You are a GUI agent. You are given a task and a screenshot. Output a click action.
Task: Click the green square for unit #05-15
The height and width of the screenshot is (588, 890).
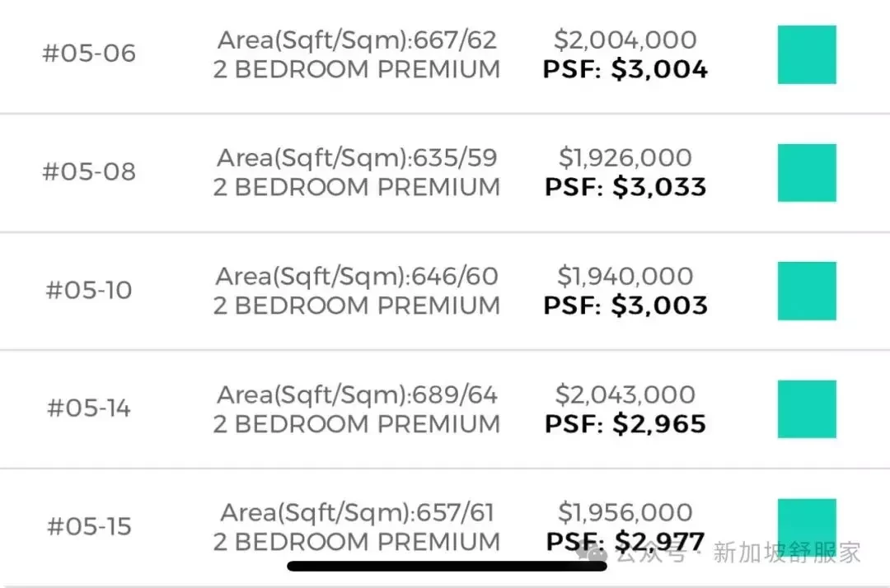[x=807, y=525]
